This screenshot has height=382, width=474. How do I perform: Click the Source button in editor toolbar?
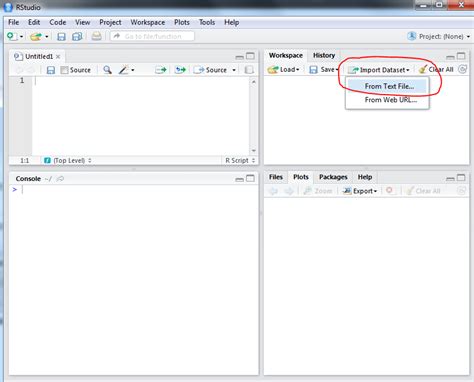pos(211,70)
